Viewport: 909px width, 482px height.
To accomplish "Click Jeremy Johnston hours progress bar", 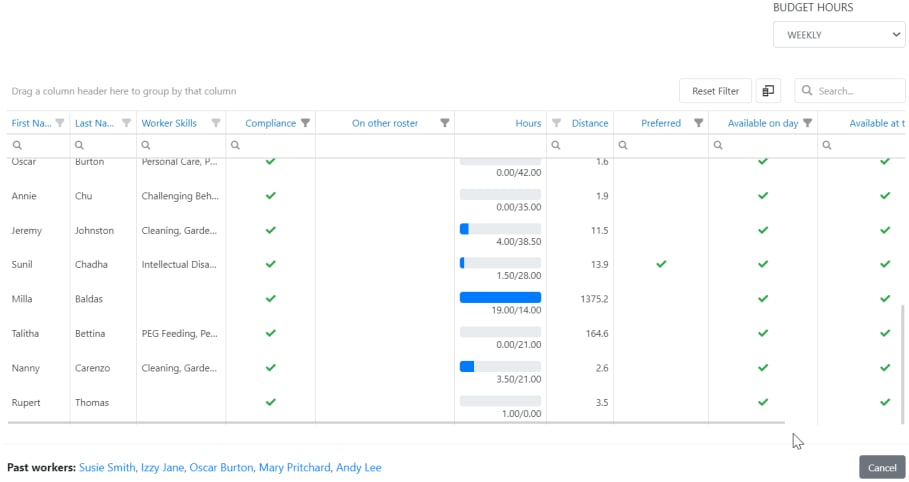I will tap(500, 229).
